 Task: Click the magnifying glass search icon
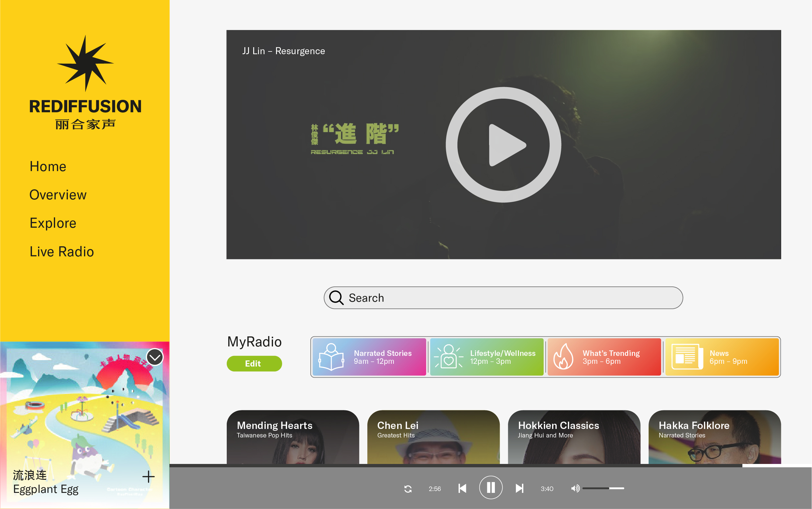336,298
